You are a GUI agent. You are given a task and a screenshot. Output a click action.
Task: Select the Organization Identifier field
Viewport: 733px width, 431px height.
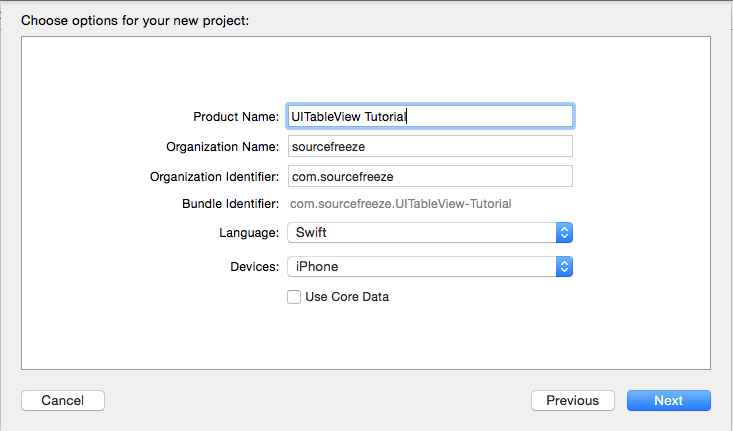(430, 176)
